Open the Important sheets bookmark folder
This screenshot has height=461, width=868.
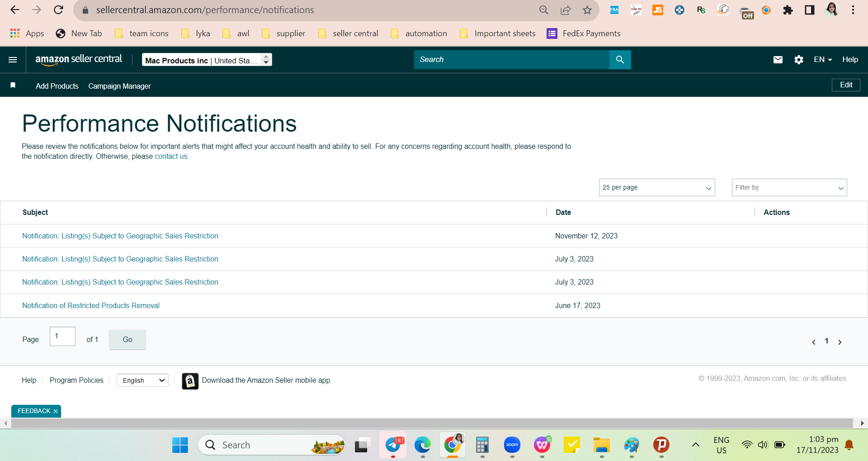pyautogui.click(x=497, y=33)
